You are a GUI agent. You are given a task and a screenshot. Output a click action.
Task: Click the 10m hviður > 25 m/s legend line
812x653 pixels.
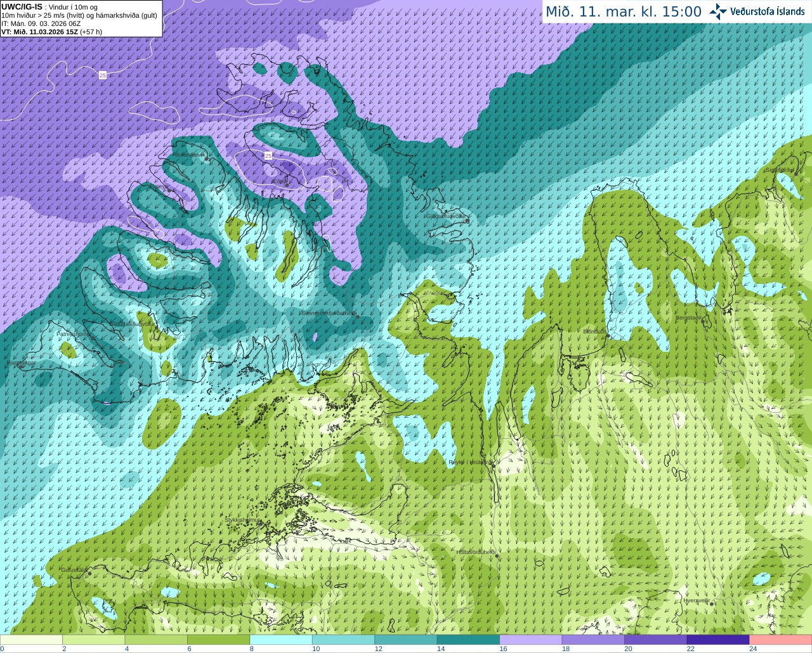[x=79, y=15]
